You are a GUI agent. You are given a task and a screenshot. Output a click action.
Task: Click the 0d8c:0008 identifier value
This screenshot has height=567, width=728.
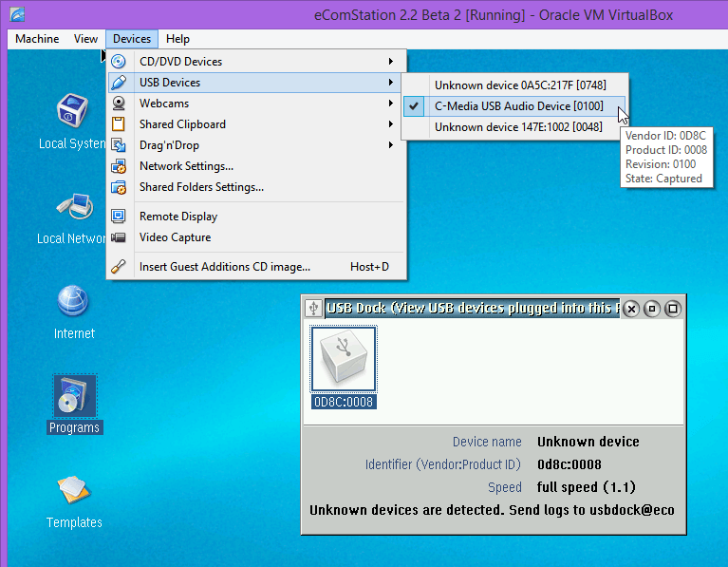click(x=569, y=464)
